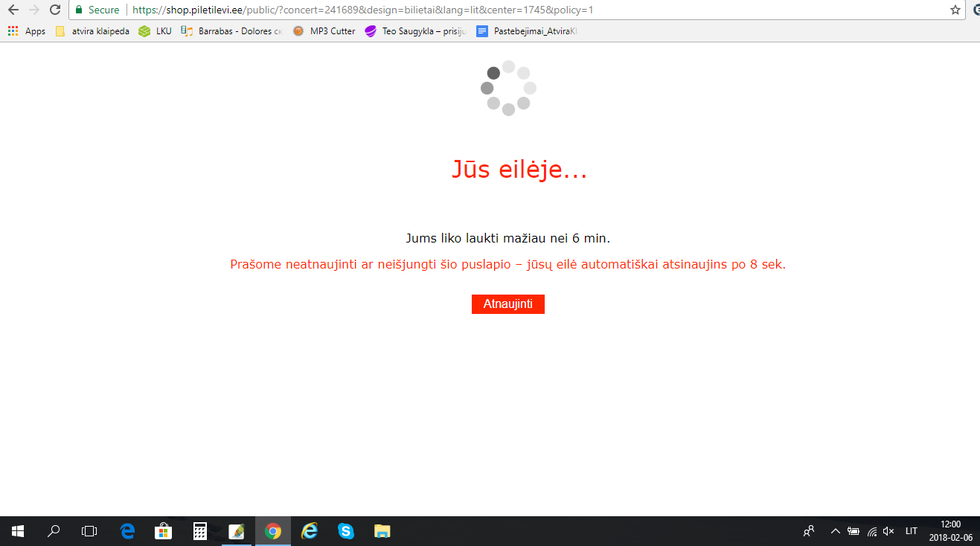
Task: Reload the page with browser refresh icon
Action: pyautogui.click(x=54, y=10)
